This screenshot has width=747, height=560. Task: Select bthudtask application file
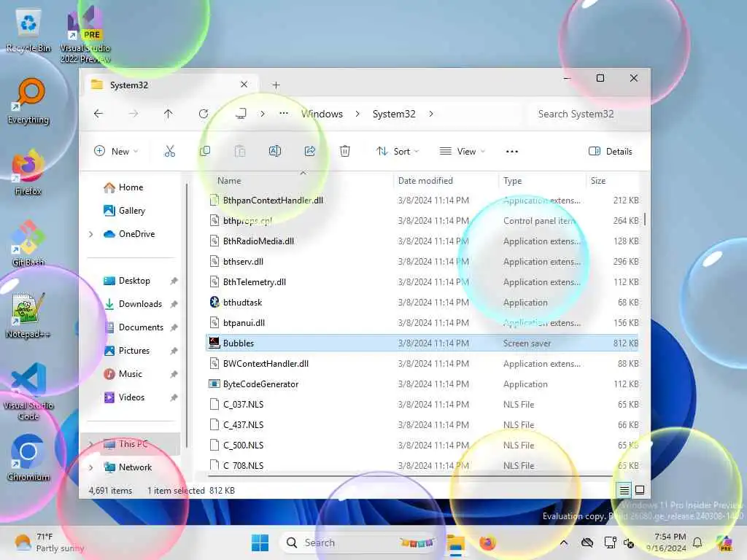(x=422, y=303)
